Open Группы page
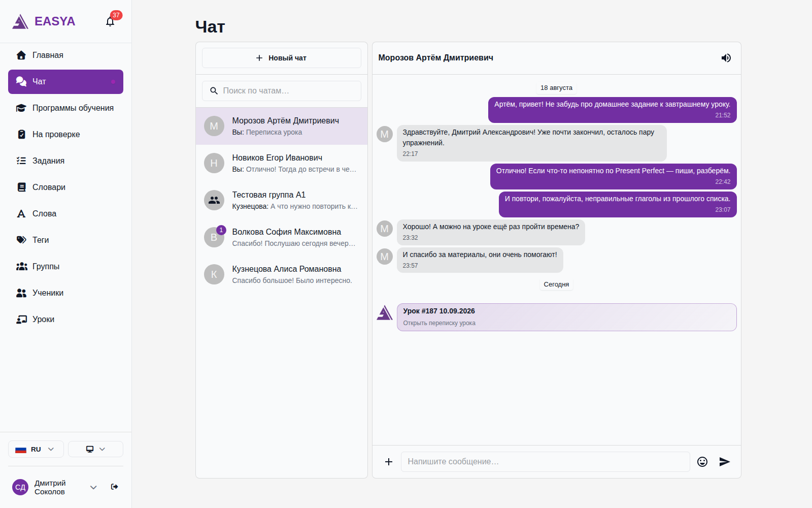This screenshot has height=508, width=812. (x=65, y=267)
